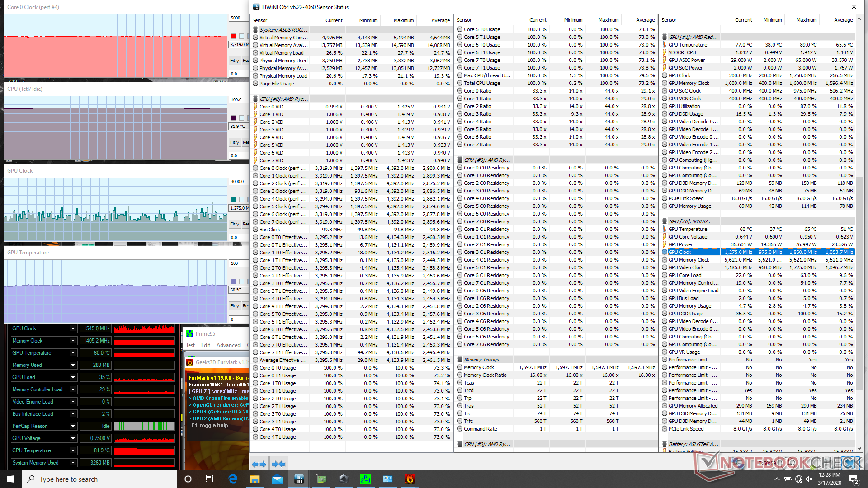The image size is (868, 488).
Task: Open the Action Center notifications icon
Action: 854,479
